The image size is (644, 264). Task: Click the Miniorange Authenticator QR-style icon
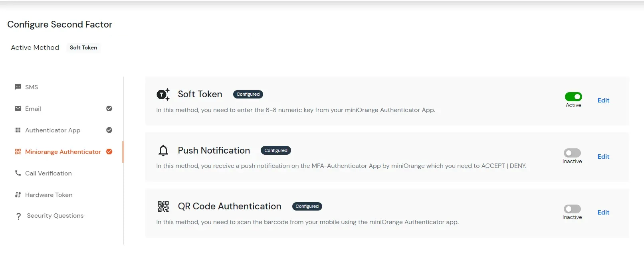click(x=18, y=152)
